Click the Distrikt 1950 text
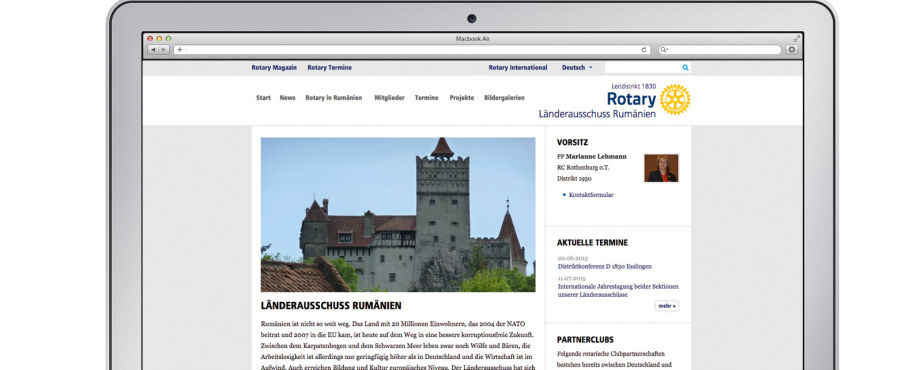 coord(574,178)
